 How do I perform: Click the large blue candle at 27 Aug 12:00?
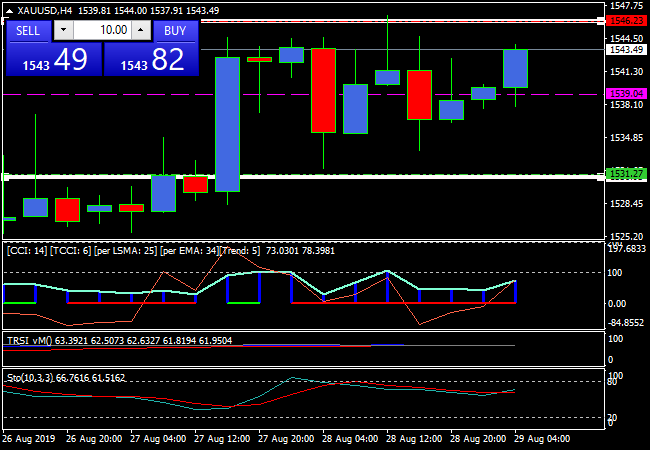[227, 124]
